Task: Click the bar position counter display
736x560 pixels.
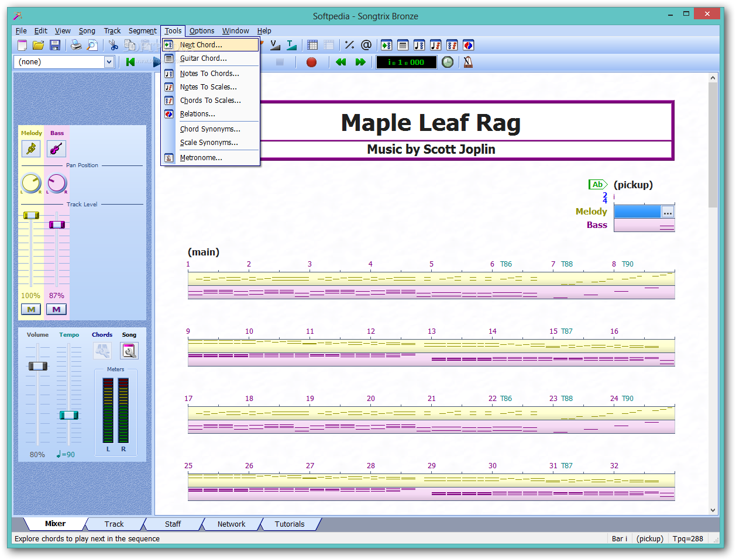Action: coord(406,62)
